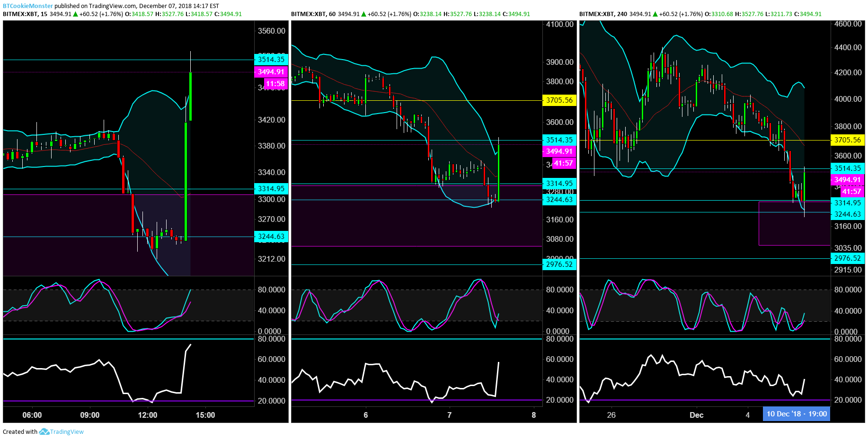Screen dimensions: 868x440
Task: Click magenta 3494.91 label on the 240-minute chart
Action: coord(848,180)
